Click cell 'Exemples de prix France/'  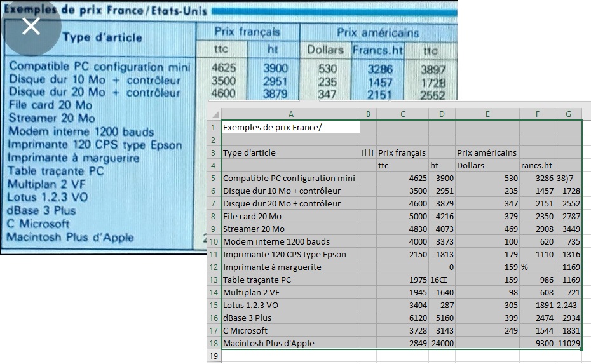point(290,127)
